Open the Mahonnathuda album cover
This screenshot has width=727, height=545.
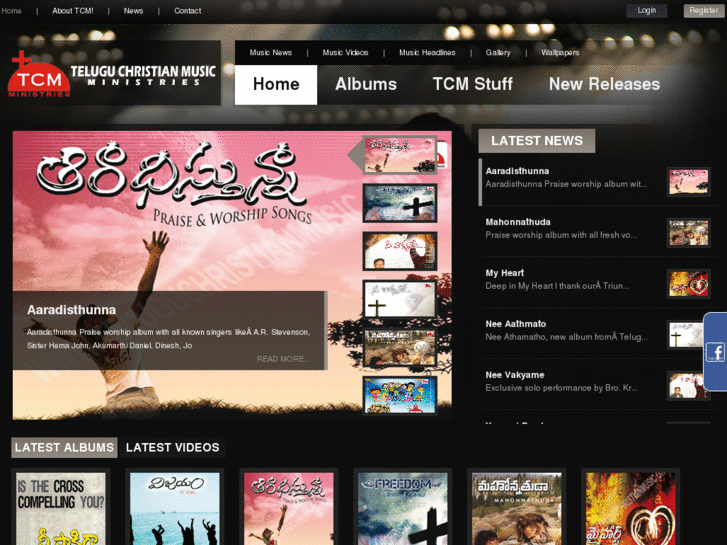(x=517, y=508)
